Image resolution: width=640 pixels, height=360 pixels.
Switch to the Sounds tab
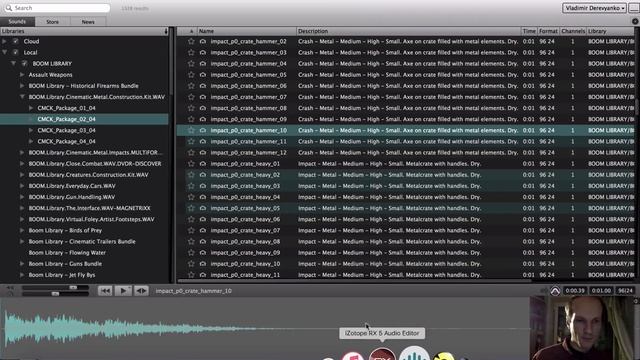coord(17,22)
